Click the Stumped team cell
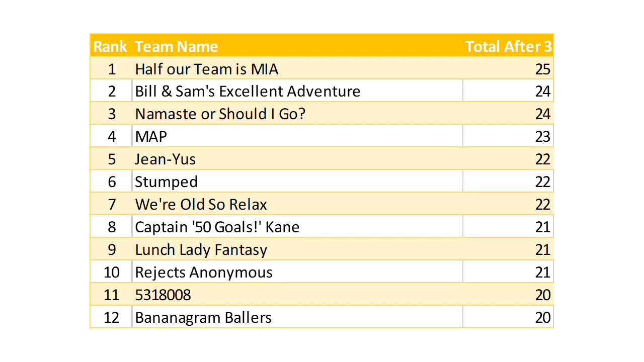644x362 pixels. [167, 182]
